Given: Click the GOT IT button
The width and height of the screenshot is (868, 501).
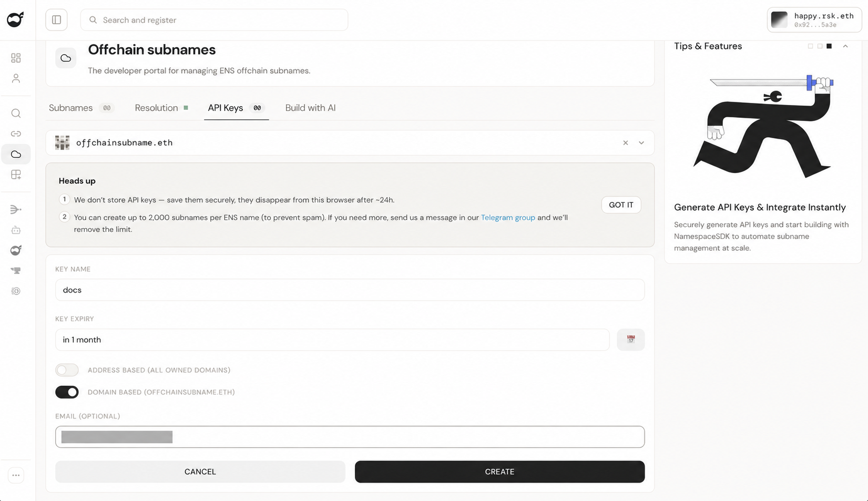Looking at the screenshot, I should [621, 205].
